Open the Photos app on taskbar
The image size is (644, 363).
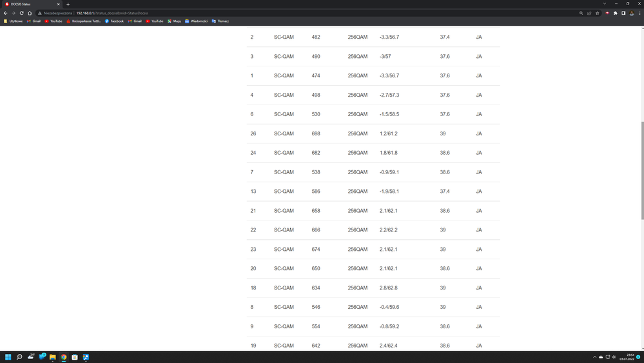point(86,357)
